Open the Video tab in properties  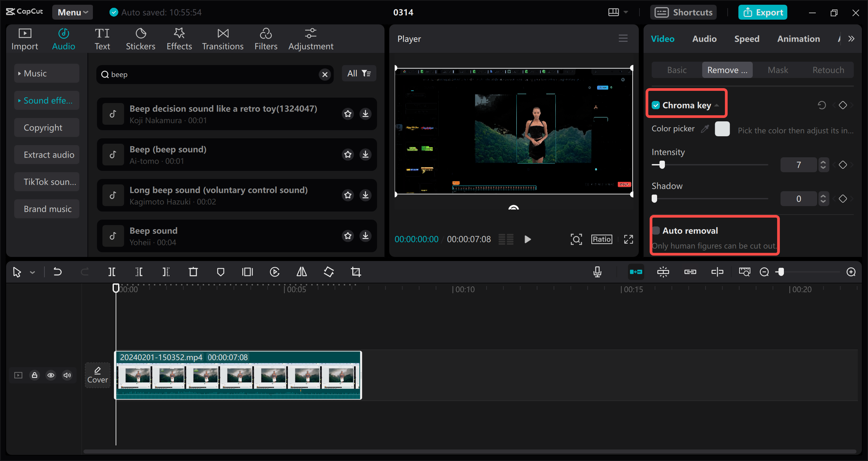[x=663, y=38]
